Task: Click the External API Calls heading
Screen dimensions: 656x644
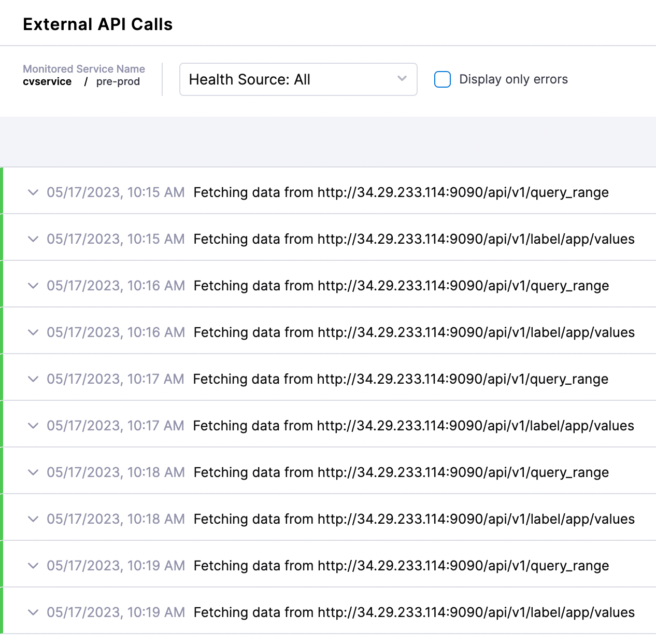Action: point(97,23)
